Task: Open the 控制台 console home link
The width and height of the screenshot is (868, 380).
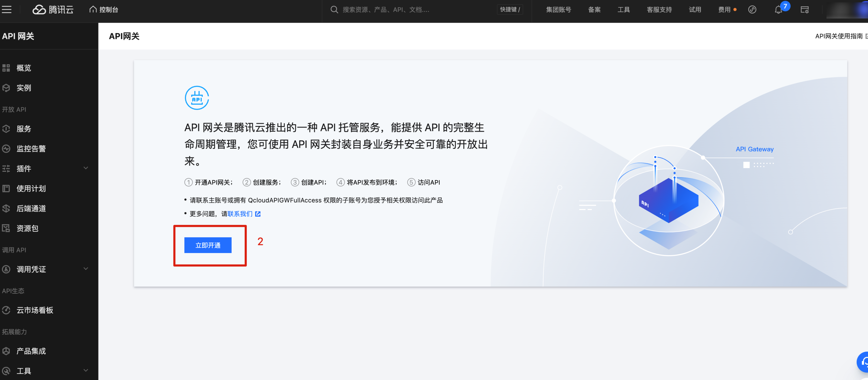Action: coord(104,9)
